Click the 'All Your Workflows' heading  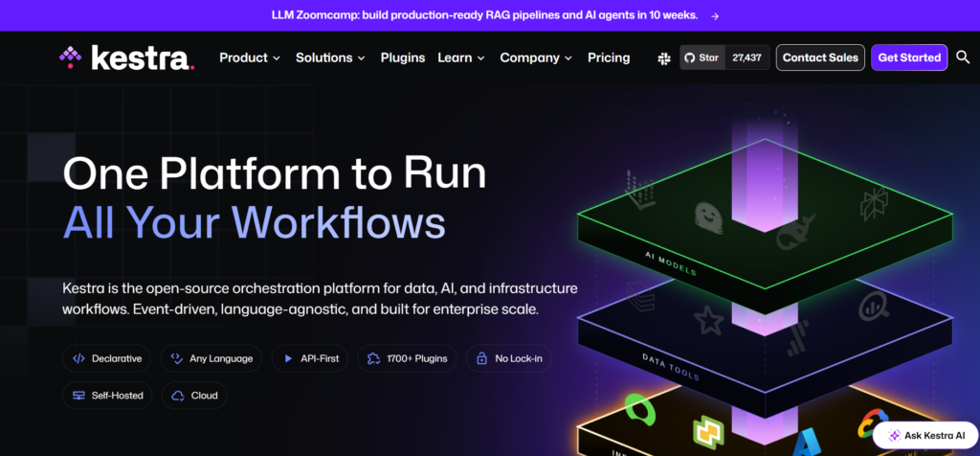tap(255, 222)
